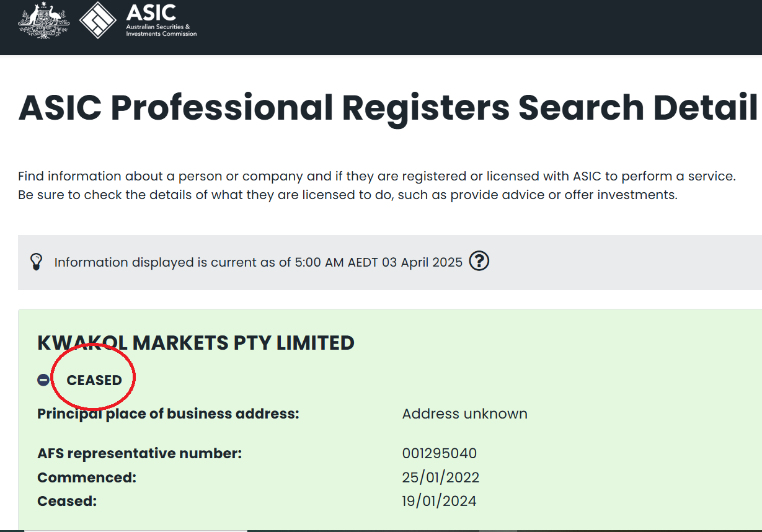762x532 pixels.
Task: Open the question mark help icon
Action: 479,262
